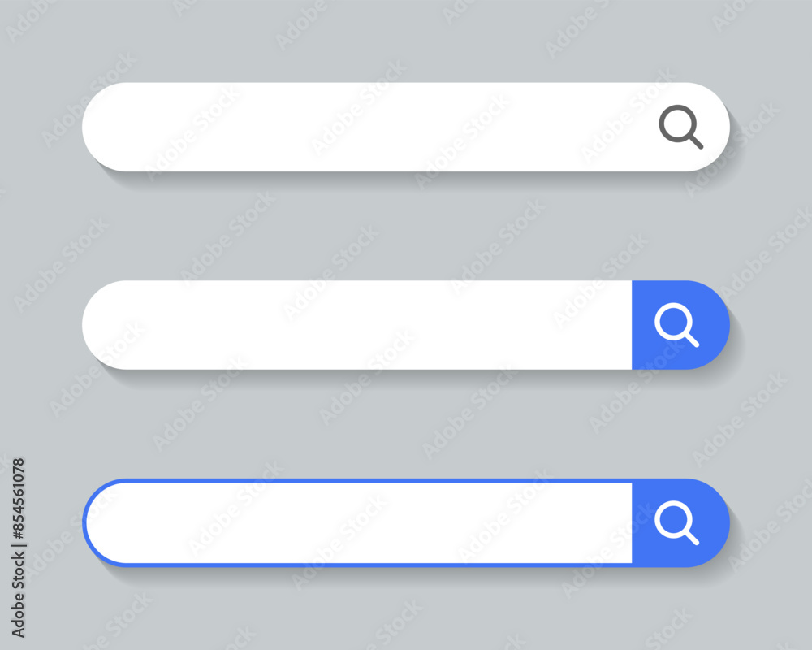Focus the top white search field
The image size is (812, 650).
(x=406, y=127)
